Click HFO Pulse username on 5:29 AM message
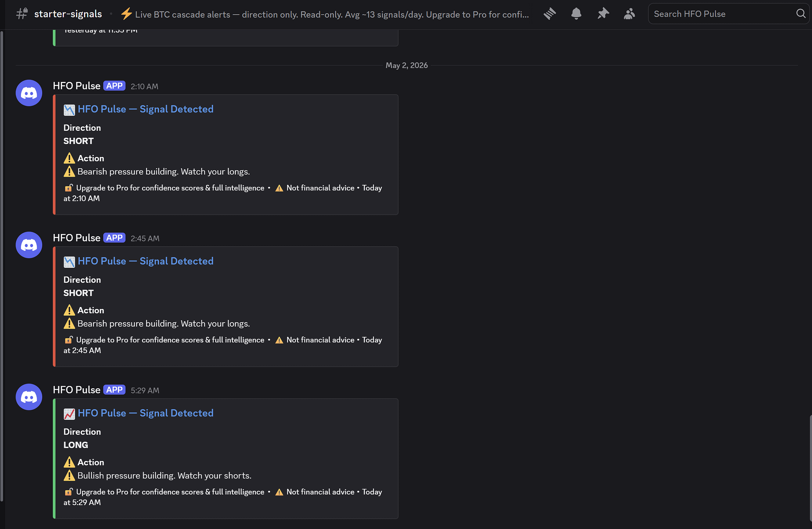Screen dimensions: 812x529 [76, 390]
